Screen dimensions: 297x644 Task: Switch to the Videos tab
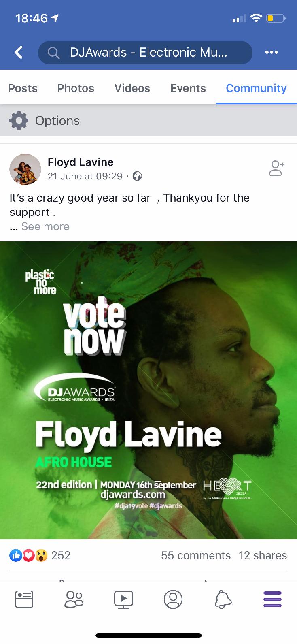pyautogui.click(x=132, y=88)
